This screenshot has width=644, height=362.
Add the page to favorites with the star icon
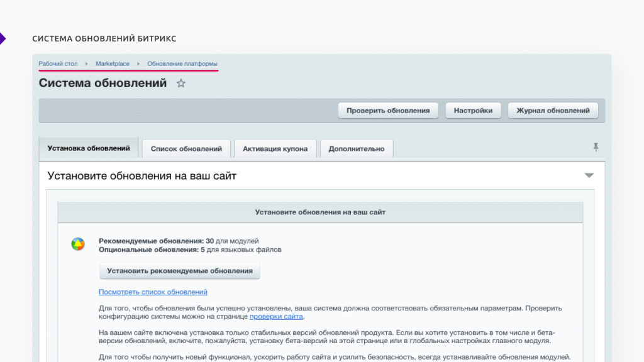180,84
